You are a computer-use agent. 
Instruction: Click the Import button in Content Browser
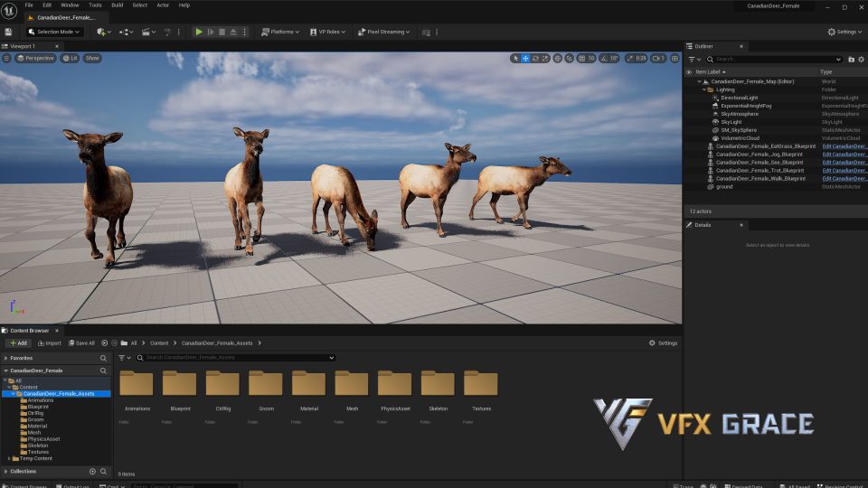(49, 343)
